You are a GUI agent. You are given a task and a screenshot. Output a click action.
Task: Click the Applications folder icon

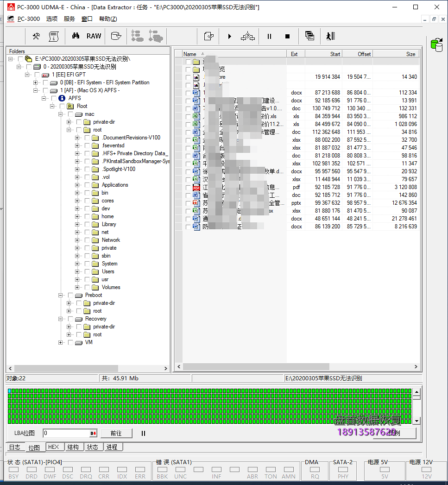tap(95, 185)
